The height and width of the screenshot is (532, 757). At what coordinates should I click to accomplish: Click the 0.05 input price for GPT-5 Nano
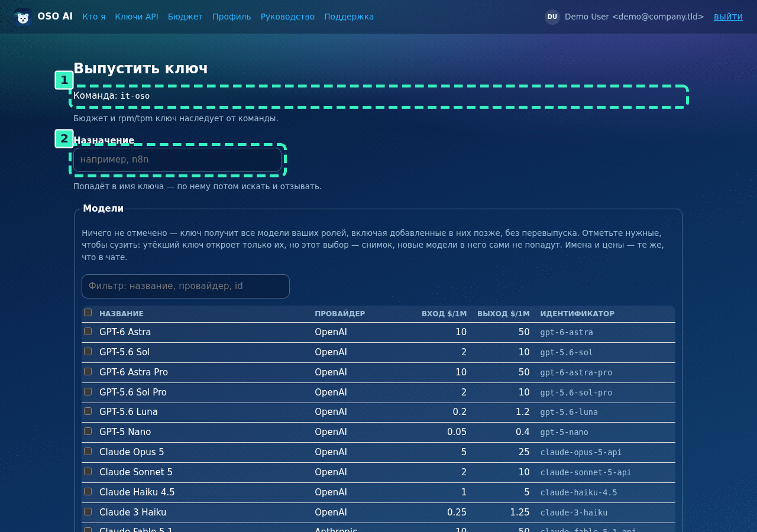[x=457, y=432]
